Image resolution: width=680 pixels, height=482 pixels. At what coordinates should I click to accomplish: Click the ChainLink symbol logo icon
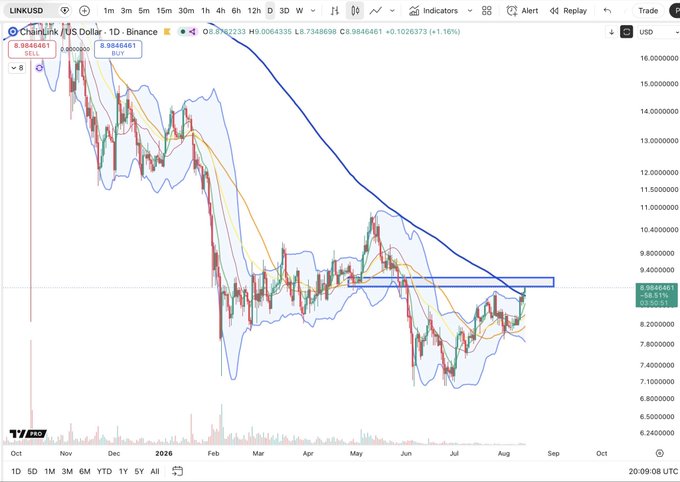13,32
